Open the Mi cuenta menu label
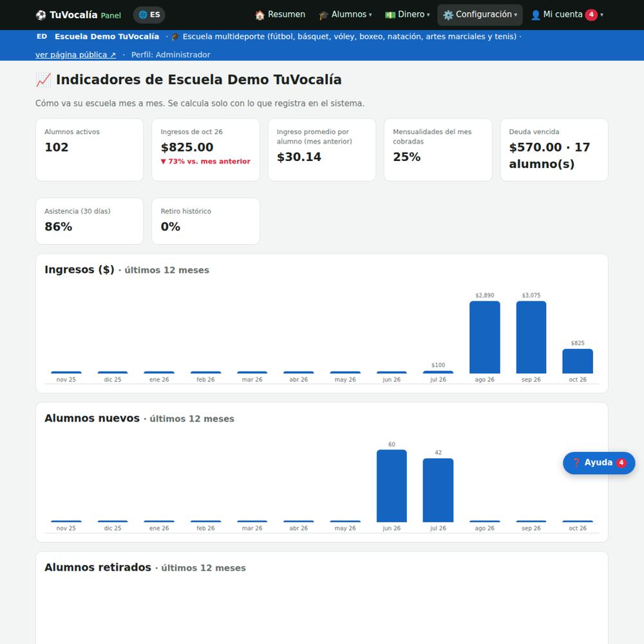 [563, 14]
